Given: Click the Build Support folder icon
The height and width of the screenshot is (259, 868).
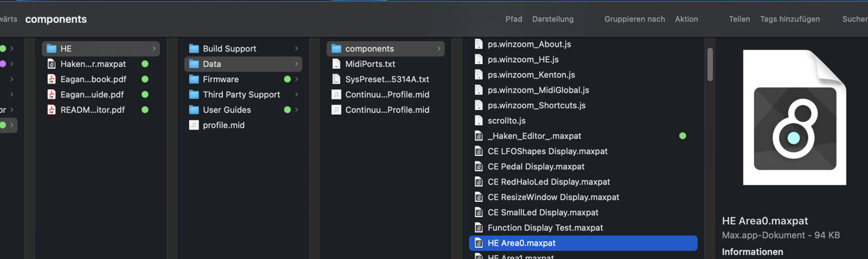Looking at the screenshot, I should (194, 49).
